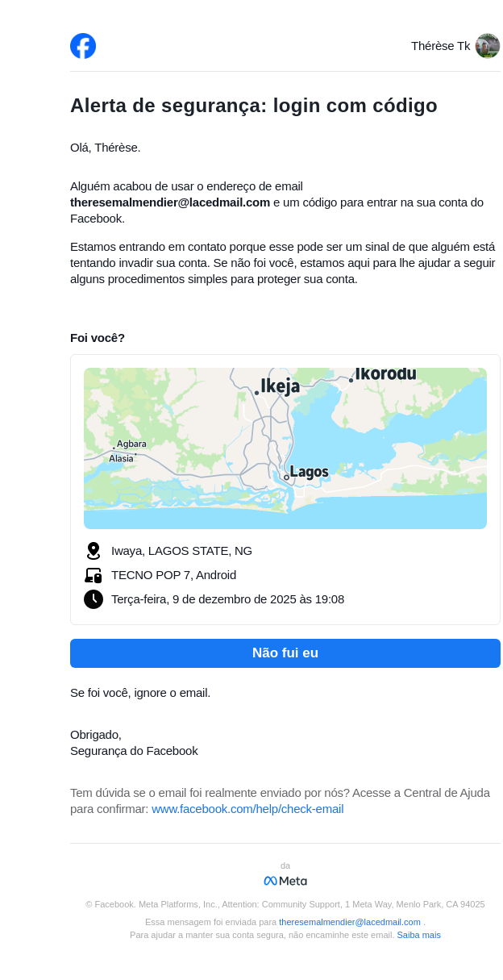Click the Lagos city marker on map

(286, 477)
